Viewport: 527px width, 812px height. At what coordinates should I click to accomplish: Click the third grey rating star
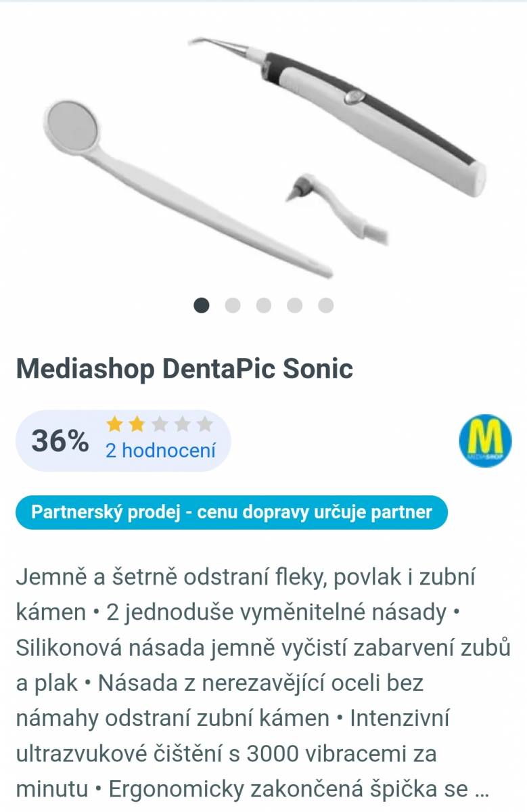tap(159, 425)
